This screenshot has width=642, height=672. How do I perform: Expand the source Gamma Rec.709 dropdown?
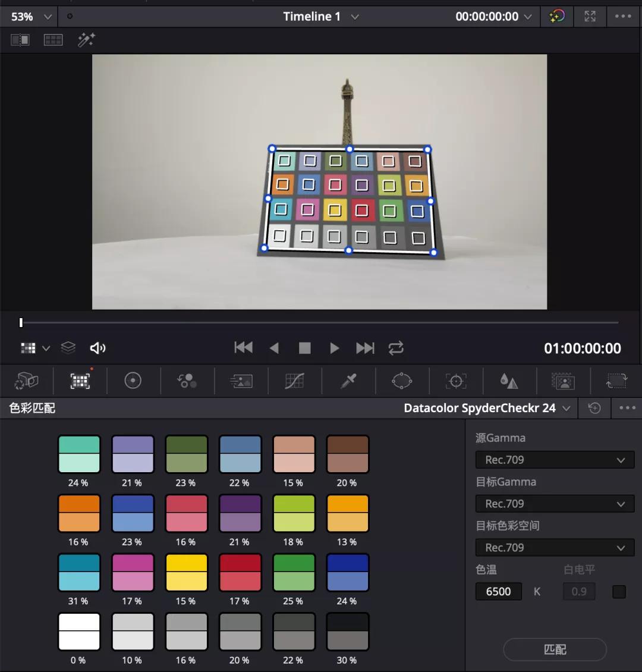click(555, 460)
